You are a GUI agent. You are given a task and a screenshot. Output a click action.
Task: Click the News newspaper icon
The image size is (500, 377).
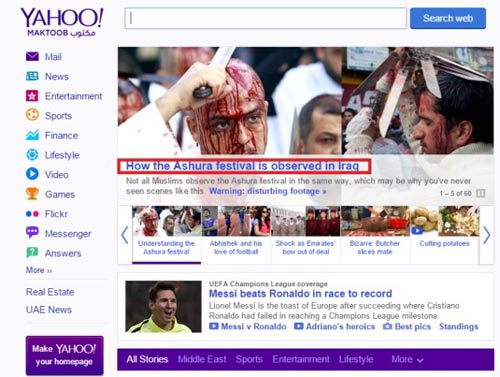[x=32, y=76]
